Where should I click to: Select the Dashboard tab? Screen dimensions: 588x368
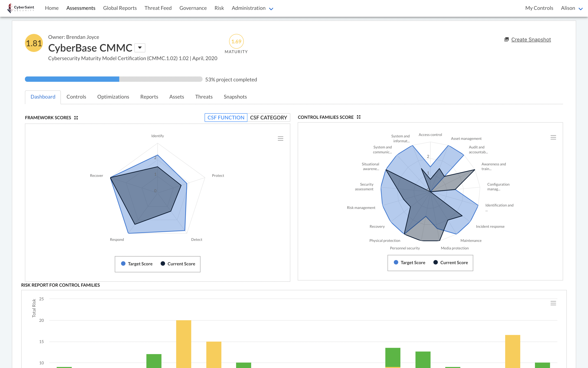pyautogui.click(x=43, y=97)
